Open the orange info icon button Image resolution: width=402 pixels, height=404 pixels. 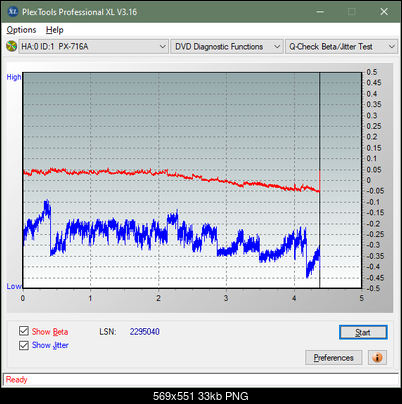coord(377,358)
